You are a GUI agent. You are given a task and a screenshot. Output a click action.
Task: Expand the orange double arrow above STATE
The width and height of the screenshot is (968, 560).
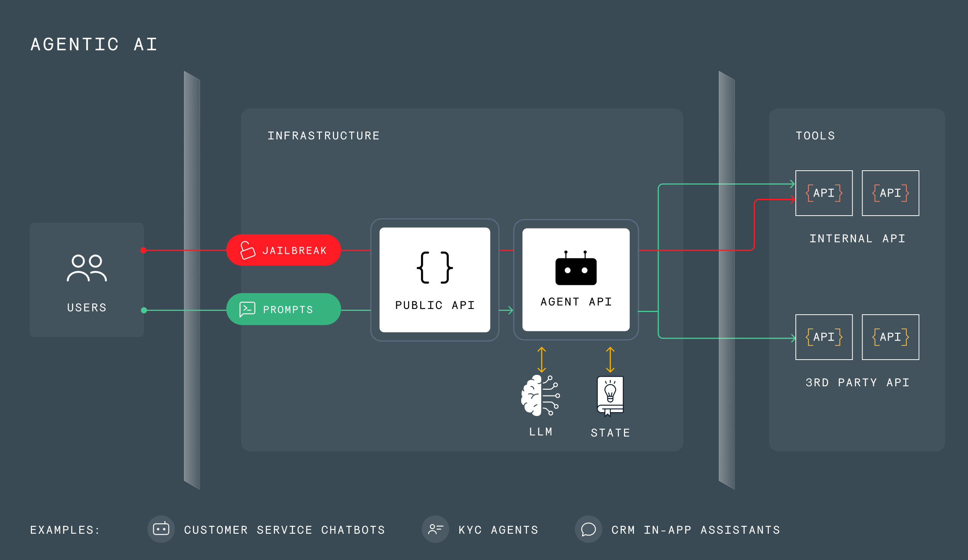pos(610,359)
